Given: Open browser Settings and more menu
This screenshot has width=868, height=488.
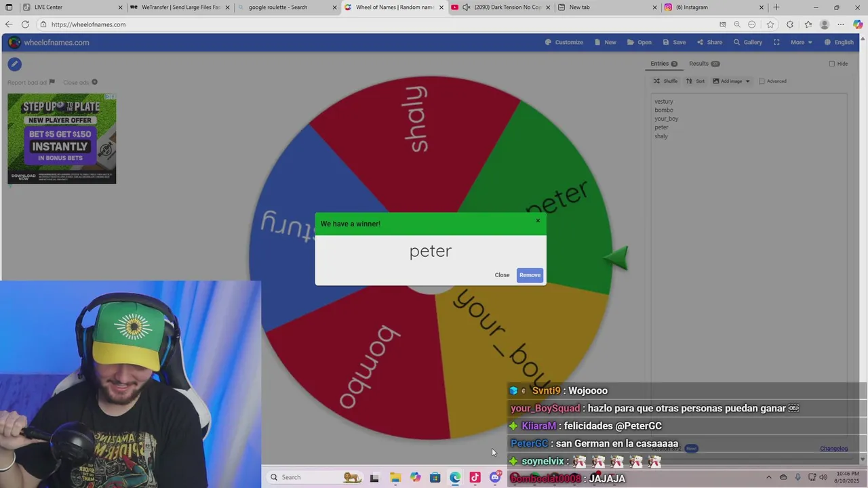Looking at the screenshot, I should pyautogui.click(x=841, y=24).
